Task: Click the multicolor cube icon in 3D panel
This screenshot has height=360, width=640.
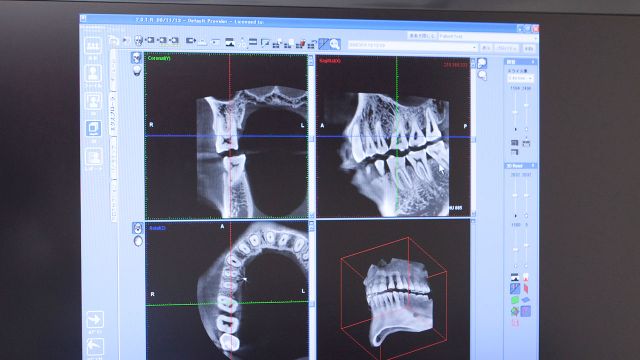Action: coord(515,311)
